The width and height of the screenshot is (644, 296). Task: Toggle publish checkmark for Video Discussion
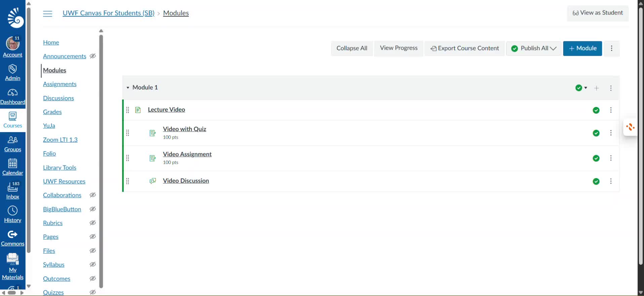(596, 182)
